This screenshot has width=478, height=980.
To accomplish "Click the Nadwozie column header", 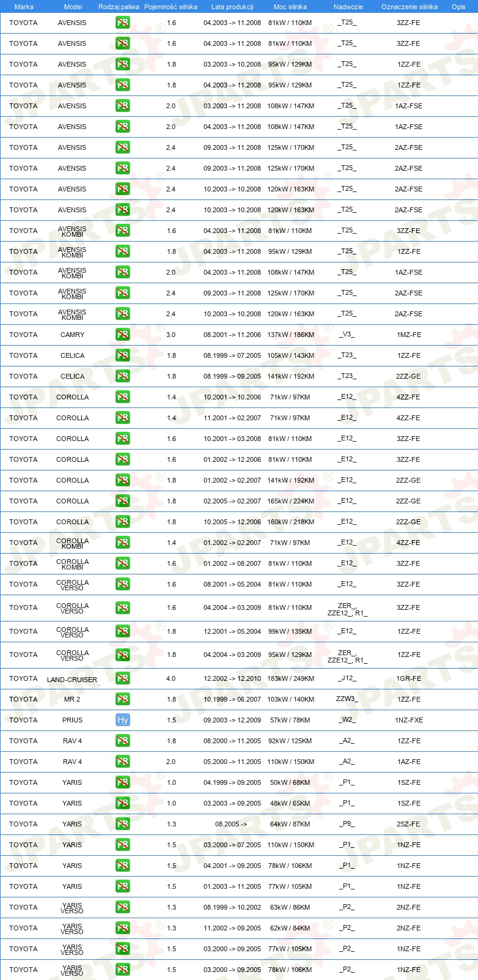I will (x=348, y=7).
